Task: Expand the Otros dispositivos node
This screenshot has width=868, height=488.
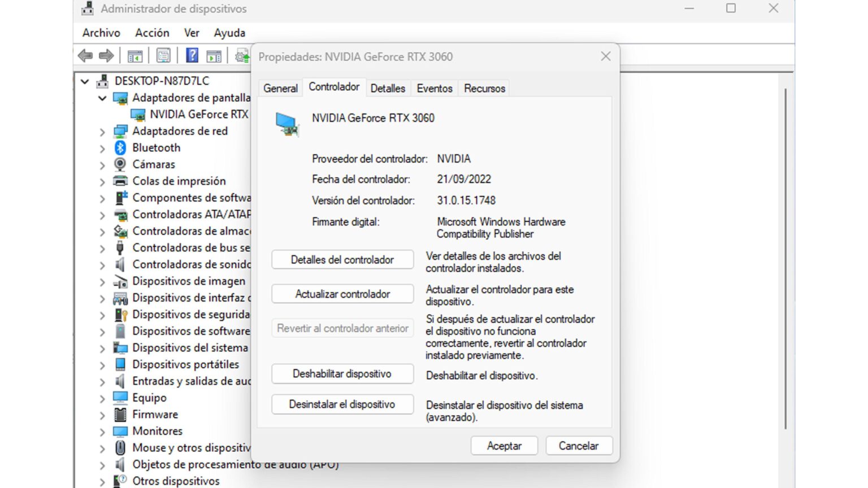Action: (102, 481)
